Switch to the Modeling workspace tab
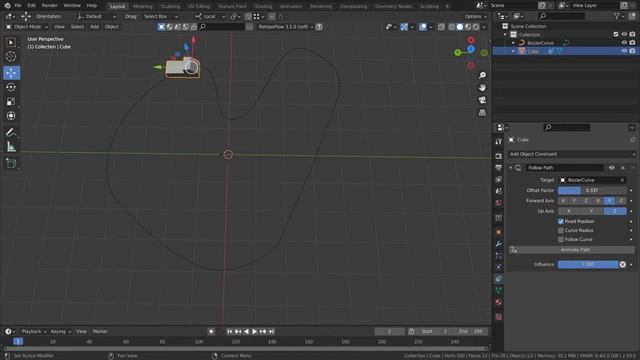The height and width of the screenshot is (360, 640). tap(142, 6)
